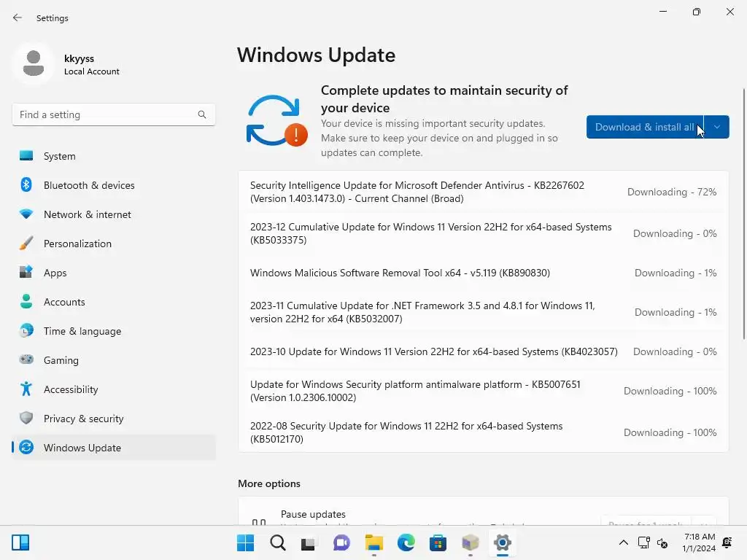The image size is (747, 560).
Task: Click Download & install all button
Action: (645, 127)
